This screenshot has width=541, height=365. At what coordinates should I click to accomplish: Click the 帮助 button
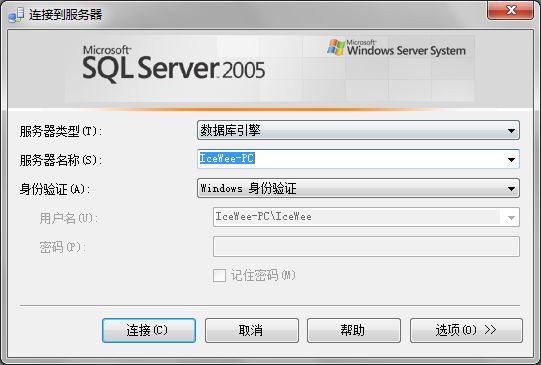(354, 331)
